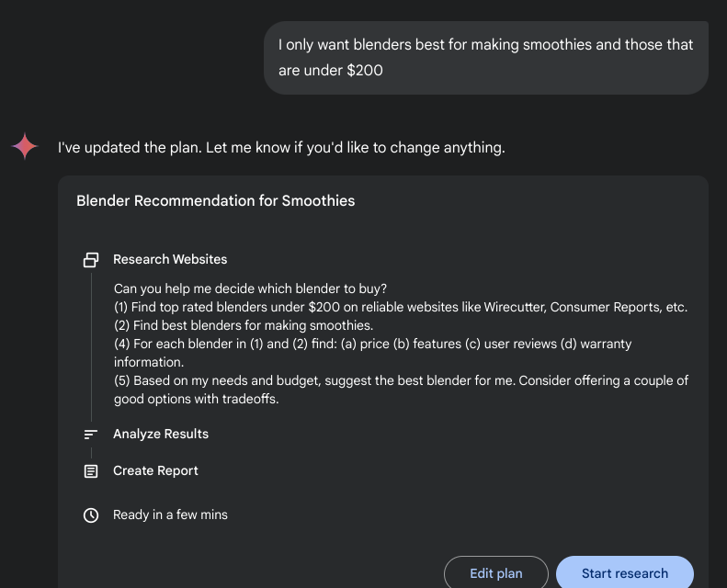
Task: Click plan step (5) suggest best blender
Action: pos(401,390)
